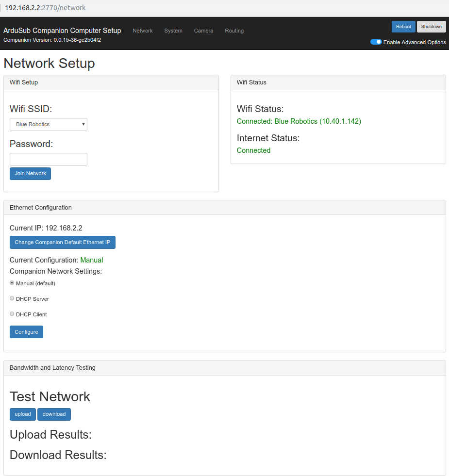
Task: Open the System menu item
Action: 173,31
